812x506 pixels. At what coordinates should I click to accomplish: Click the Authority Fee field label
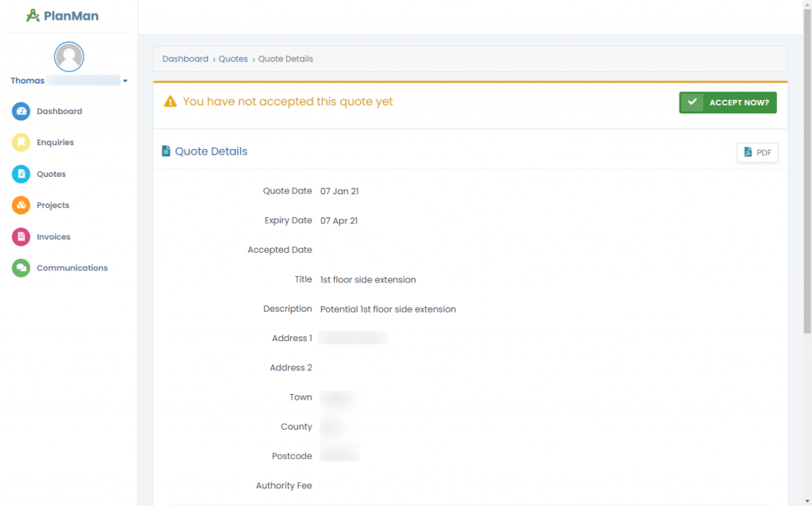284,486
